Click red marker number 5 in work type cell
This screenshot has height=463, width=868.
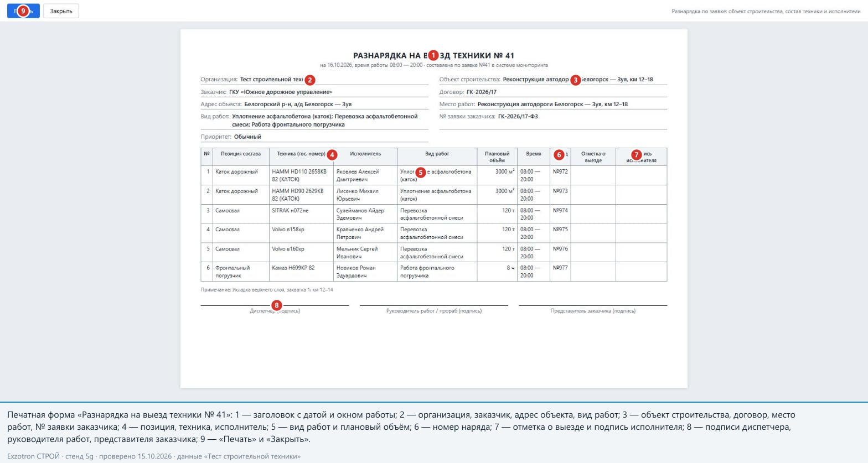point(420,173)
